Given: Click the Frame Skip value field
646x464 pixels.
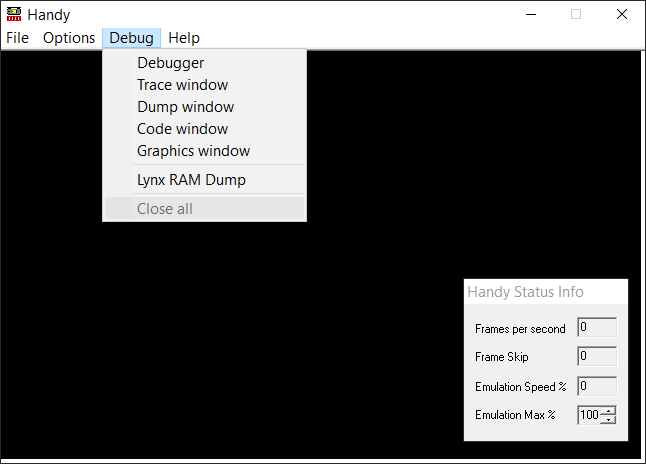Looking at the screenshot, I should pyautogui.click(x=597, y=356).
